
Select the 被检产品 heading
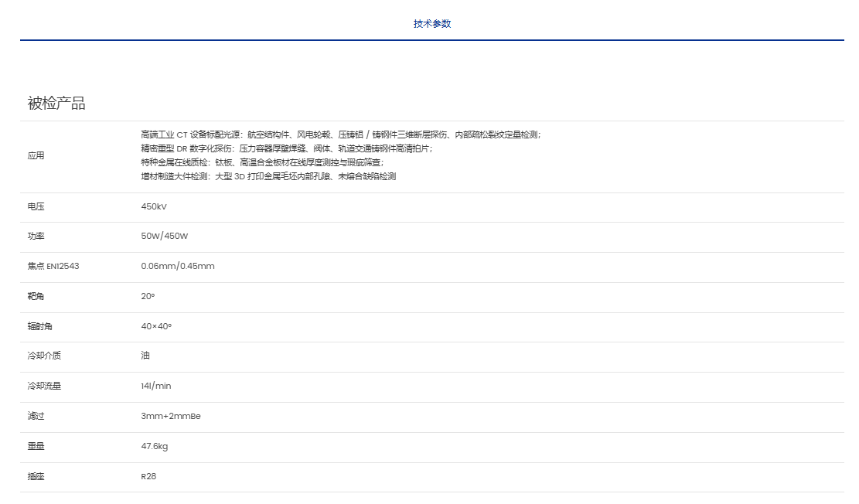pyautogui.click(x=56, y=104)
